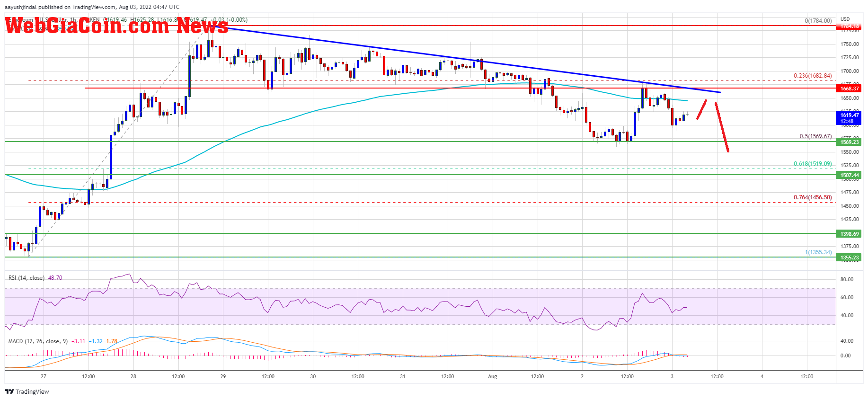Click the 1475.00 price axis tick

click(x=850, y=192)
